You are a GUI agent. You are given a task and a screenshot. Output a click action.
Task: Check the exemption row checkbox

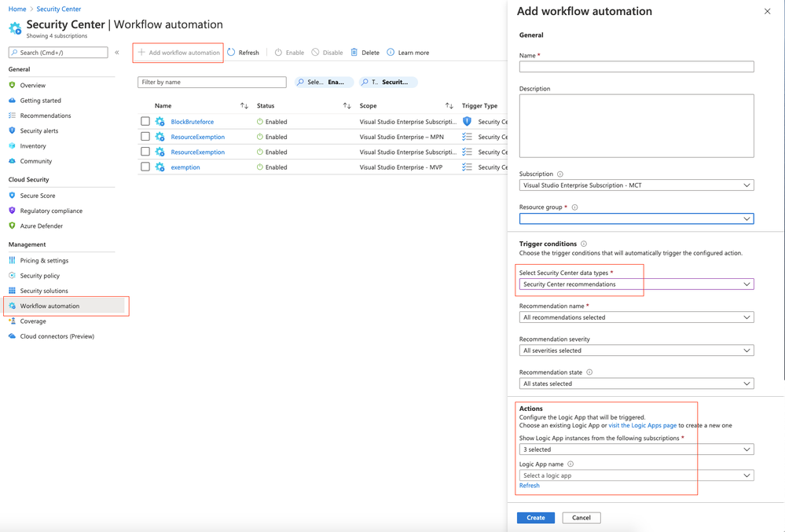point(145,167)
